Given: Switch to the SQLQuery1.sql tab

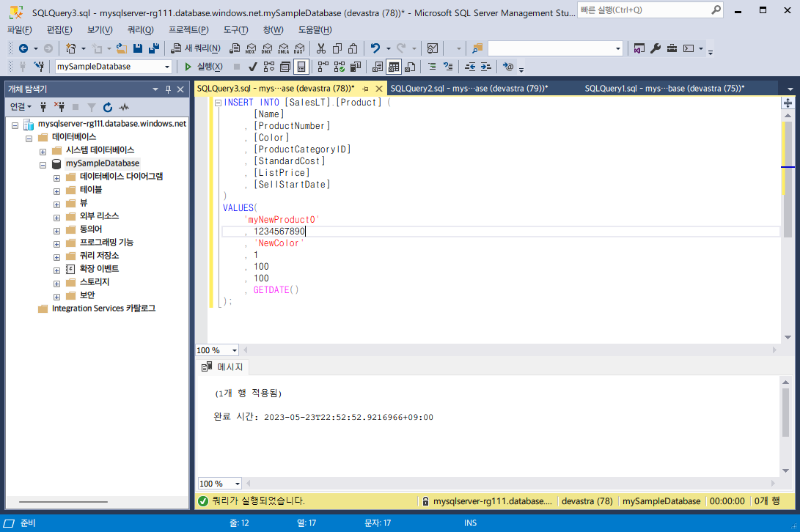Looking at the screenshot, I should pyautogui.click(x=664, y=88).
